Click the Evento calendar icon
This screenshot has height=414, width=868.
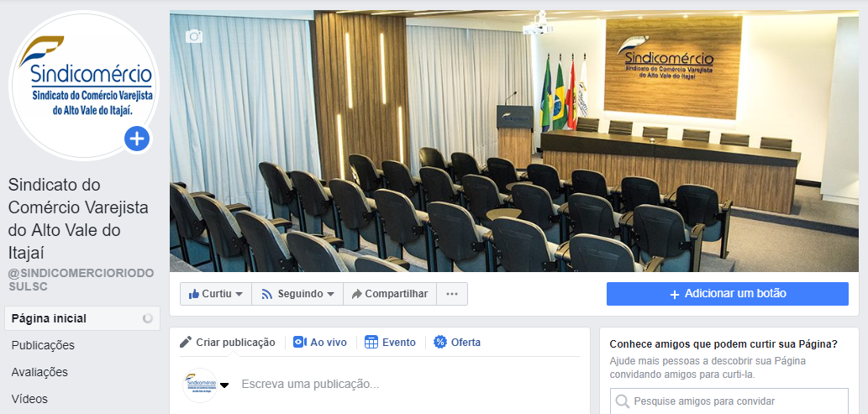pos(371,342)
